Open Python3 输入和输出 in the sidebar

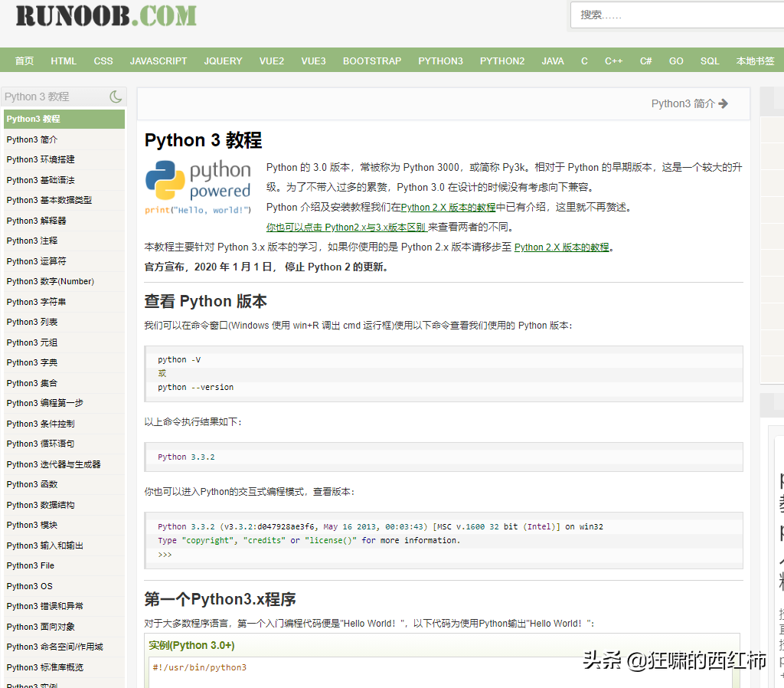tap(64, 545)
